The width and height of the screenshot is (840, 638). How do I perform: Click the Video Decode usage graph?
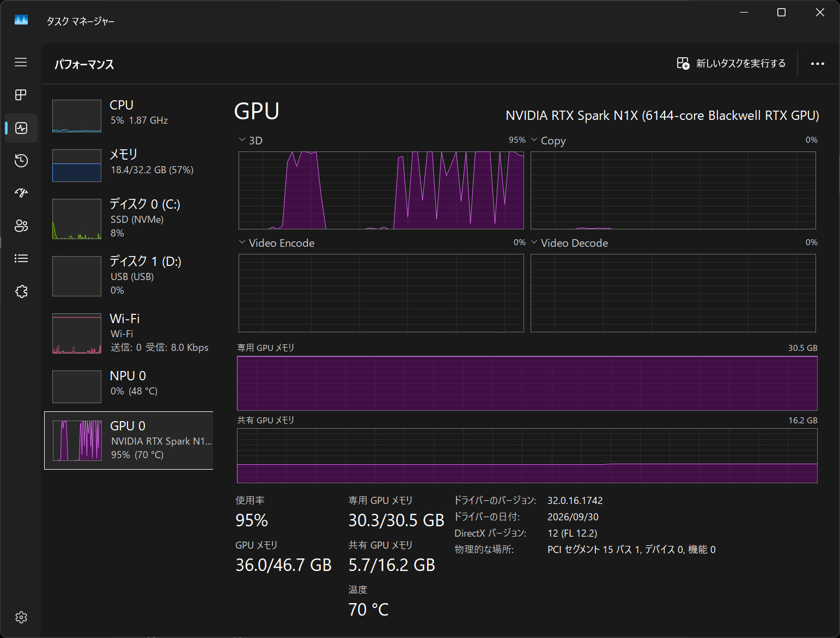click(x=673, y=293)
